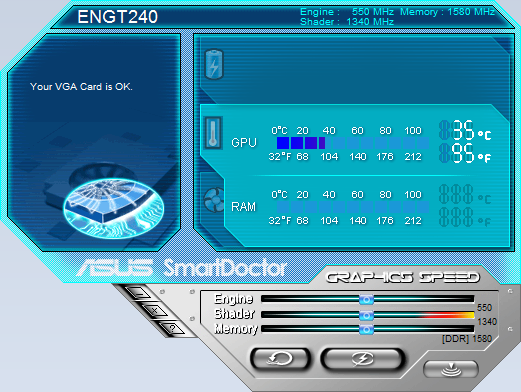Click the RAM temperature bar graph
The width and height of the screenshot is (521, 392).
[x=353, y=207]
